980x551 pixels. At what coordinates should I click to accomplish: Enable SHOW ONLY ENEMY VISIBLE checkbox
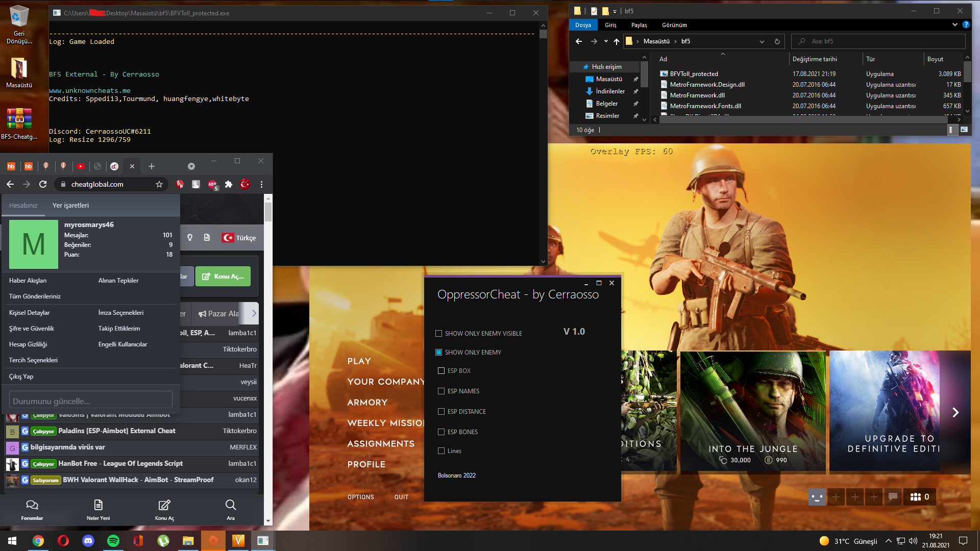[x=438, y=333]
